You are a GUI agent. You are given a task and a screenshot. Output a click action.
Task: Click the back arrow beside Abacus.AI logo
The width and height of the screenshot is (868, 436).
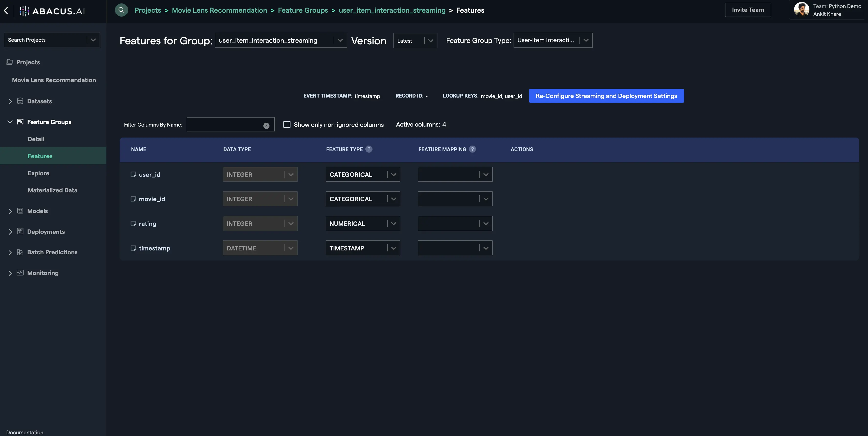[6, 10]
